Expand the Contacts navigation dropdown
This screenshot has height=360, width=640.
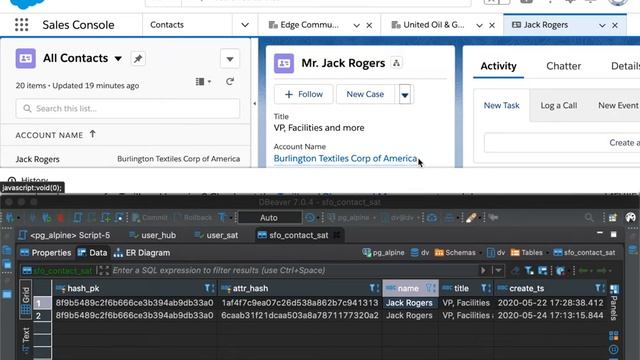point(245,25)
